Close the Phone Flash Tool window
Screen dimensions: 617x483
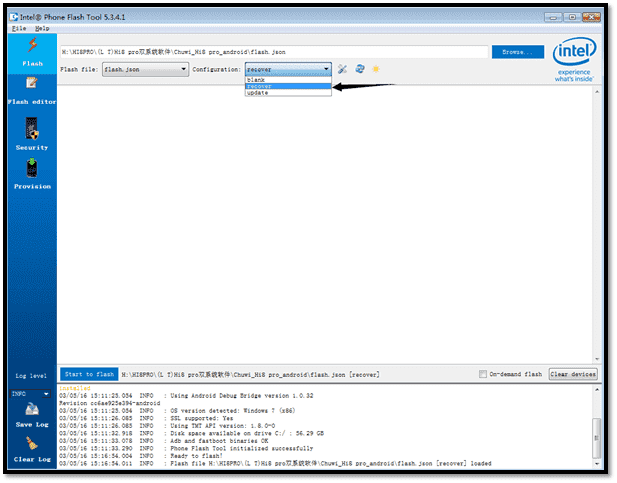click(591, 17)
